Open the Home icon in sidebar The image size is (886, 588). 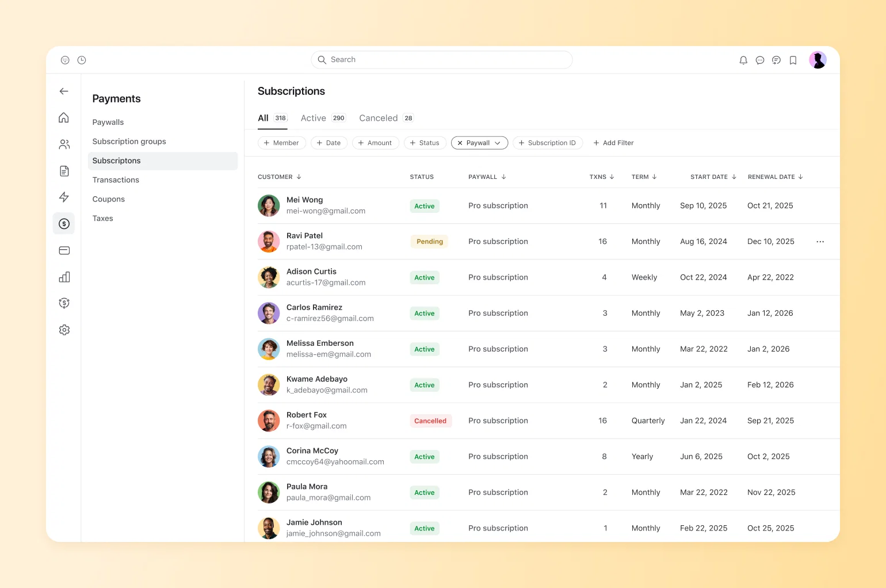[x=64, y=117]
